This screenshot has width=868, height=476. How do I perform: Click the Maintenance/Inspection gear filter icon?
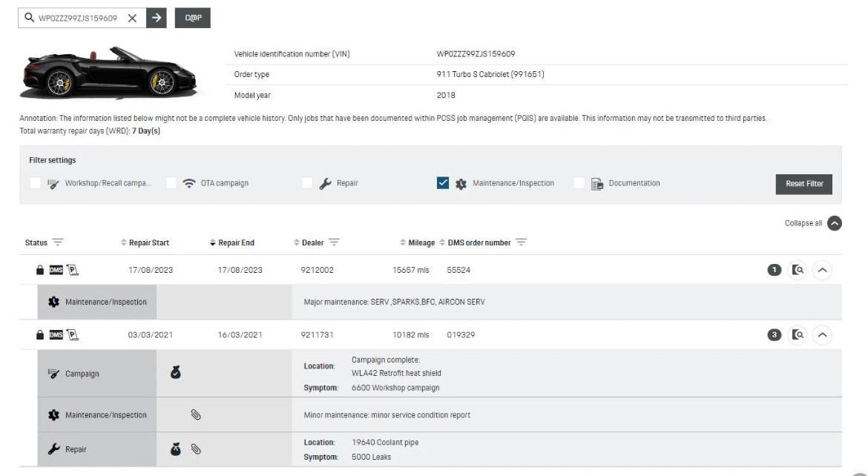(461, 184)
